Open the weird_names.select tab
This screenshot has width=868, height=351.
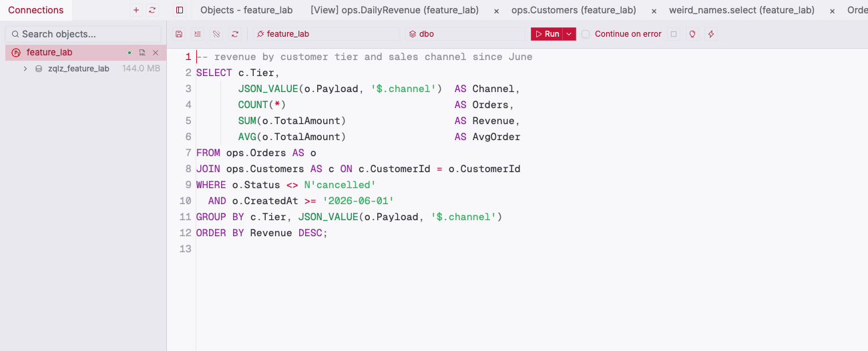(x=742, y=10)
